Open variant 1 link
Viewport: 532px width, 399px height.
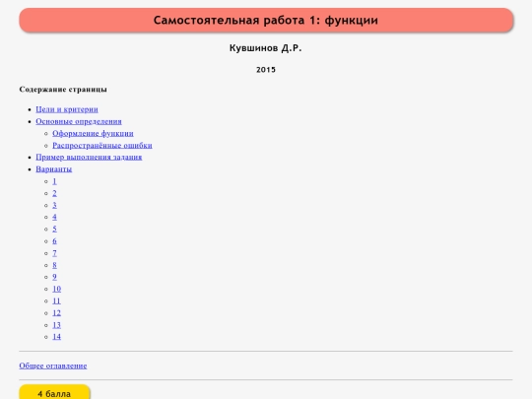point(54,181)
